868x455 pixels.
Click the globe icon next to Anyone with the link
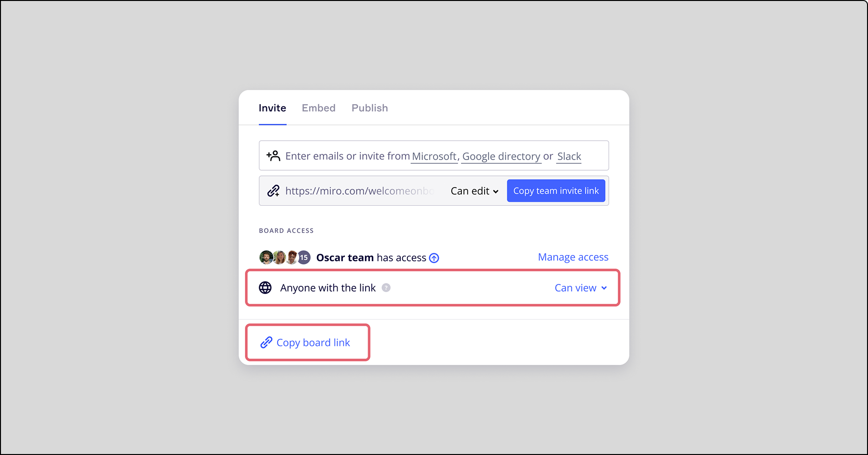pos(265,288)
